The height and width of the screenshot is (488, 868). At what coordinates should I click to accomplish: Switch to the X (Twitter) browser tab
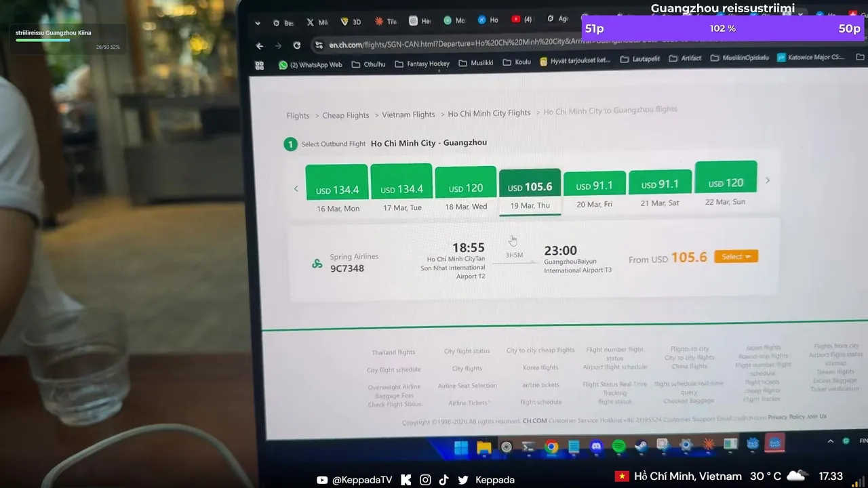[317, 22]
